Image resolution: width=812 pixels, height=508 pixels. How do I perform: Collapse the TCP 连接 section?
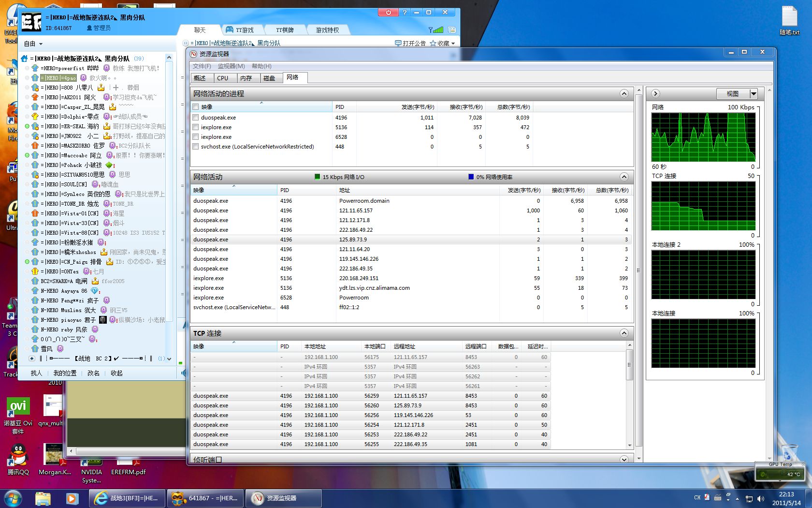click(624, 333)
